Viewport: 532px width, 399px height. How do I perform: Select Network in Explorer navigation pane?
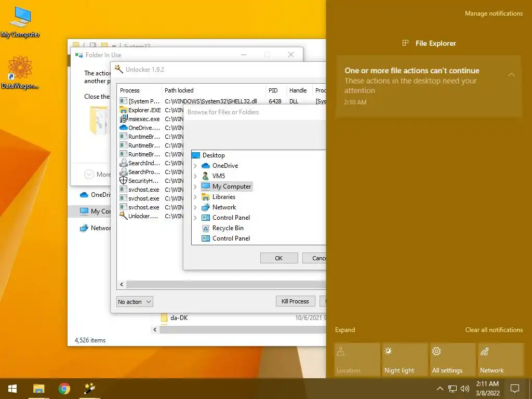[95, 228]
